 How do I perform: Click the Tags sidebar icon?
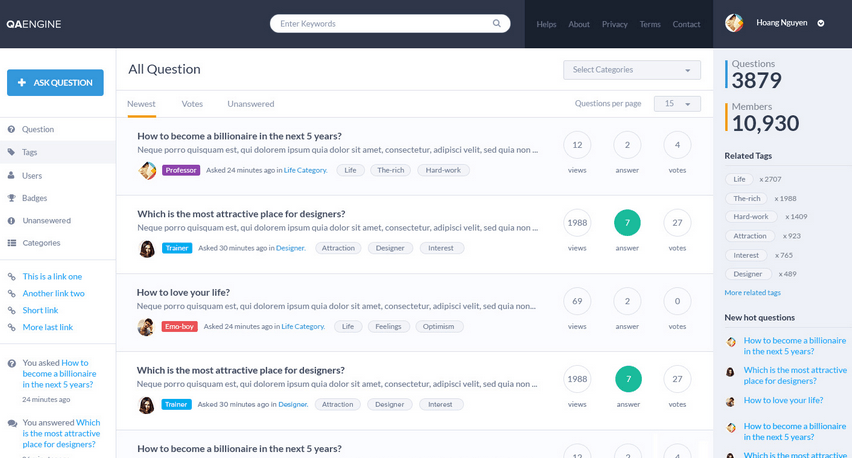click(11, 152)
